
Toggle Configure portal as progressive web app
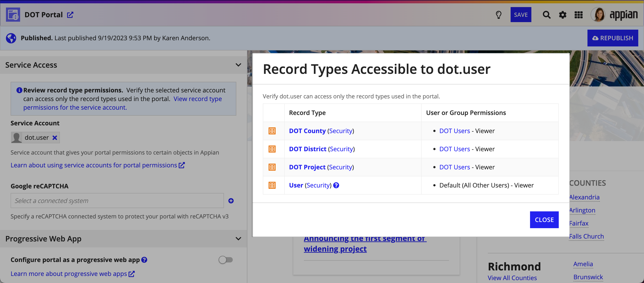225,260
